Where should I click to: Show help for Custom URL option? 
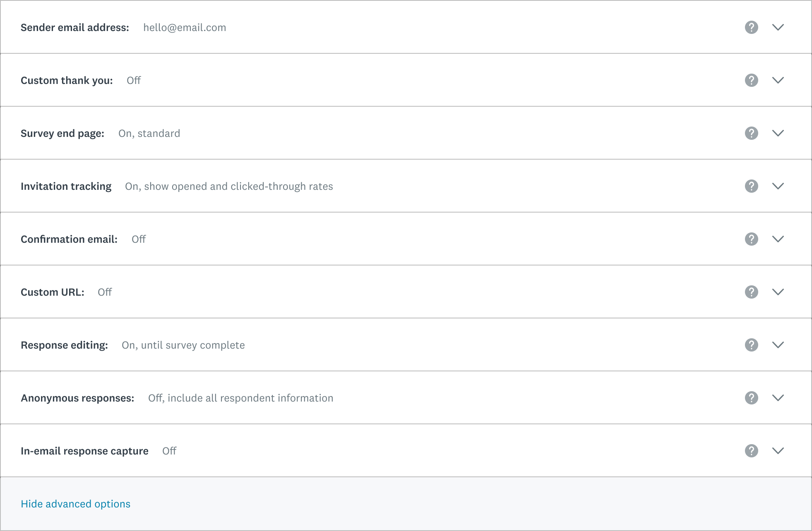pos(751,292)
